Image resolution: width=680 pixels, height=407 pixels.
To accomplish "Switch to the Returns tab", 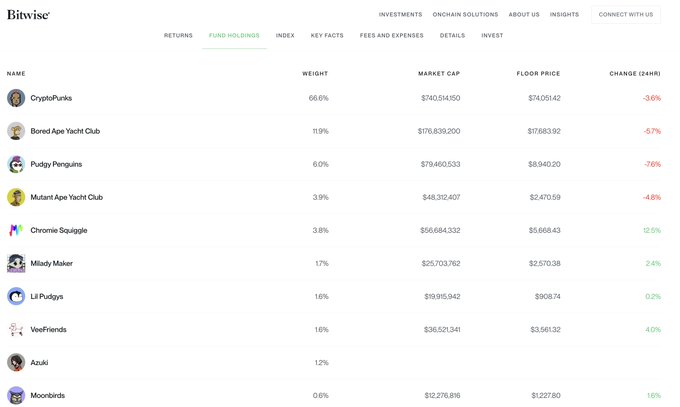I will click(x=178, y=36).
